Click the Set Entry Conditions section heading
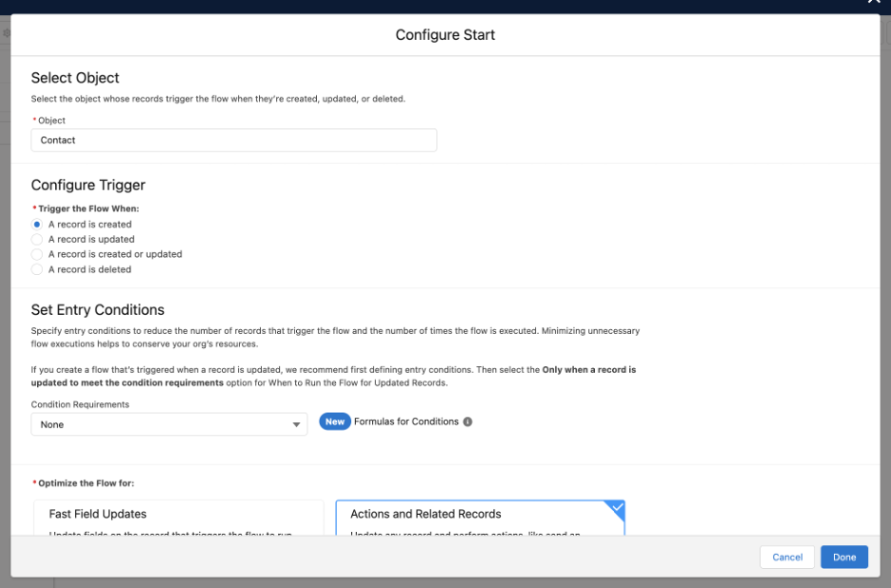Image resolution: width=891 pixels, height=588 pixels. pyautogui.click(x=97, y=309)
